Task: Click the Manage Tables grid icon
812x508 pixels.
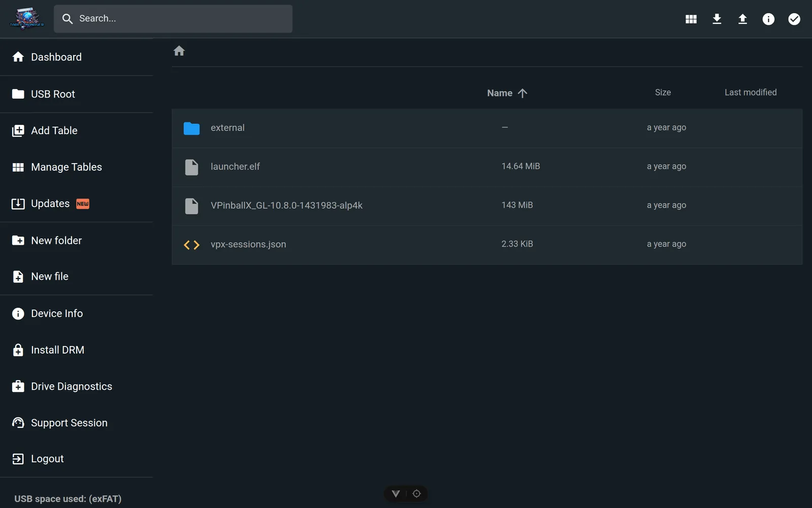Action: click(x=18, y=167)
